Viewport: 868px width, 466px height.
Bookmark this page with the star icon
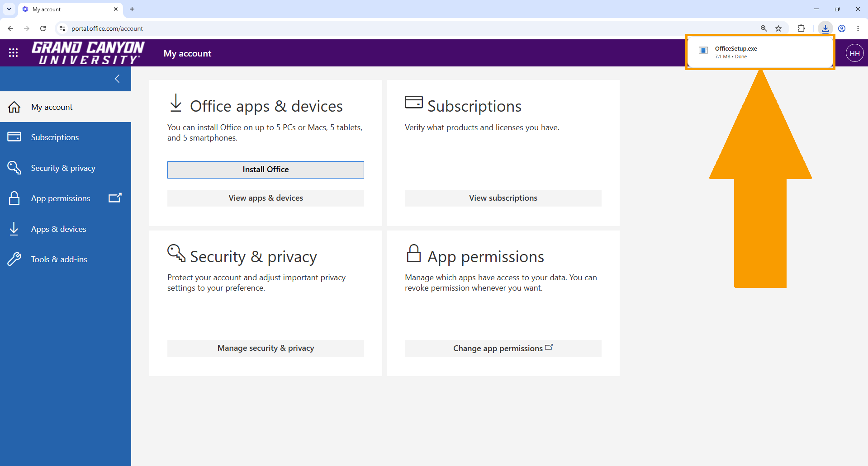pyautogui.click(x=778, y=28)
